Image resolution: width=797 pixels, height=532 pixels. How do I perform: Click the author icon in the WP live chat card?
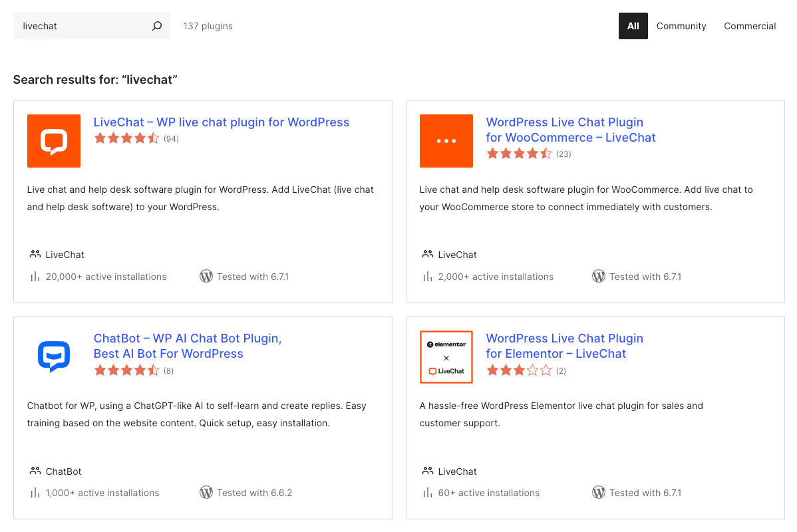coord(35,254)
